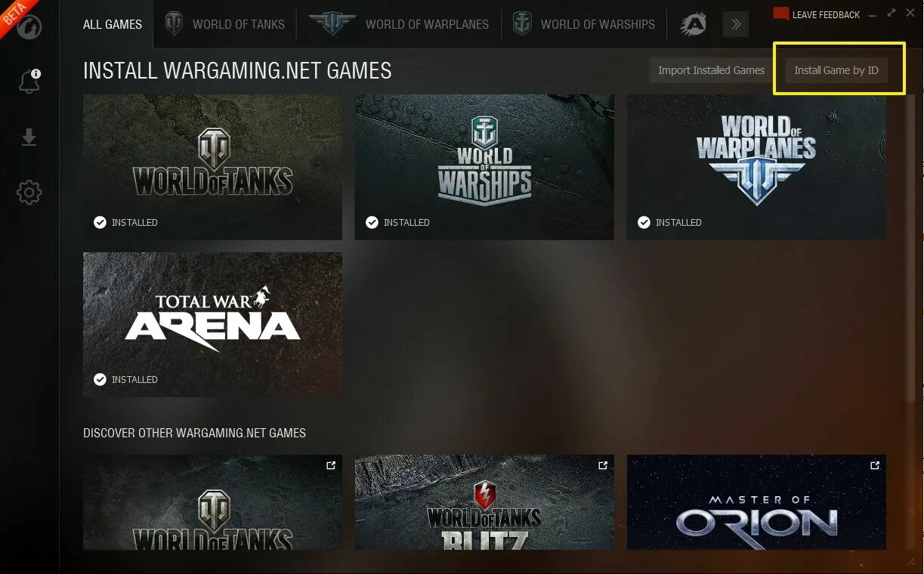Click installed checkmark on World of Warplanes card

point(644,222)
